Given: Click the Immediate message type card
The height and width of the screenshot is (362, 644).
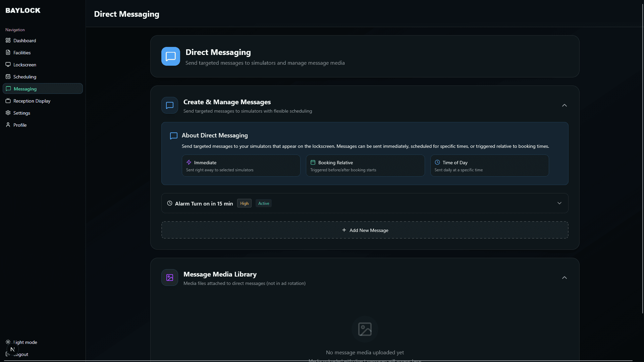Looking at the screenshot, I should coord(241,166).
